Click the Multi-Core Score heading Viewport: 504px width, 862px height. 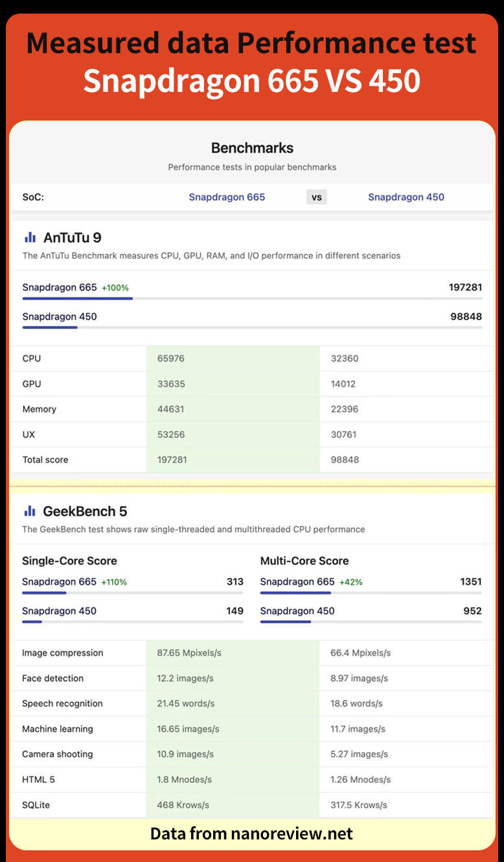[304, 561]
